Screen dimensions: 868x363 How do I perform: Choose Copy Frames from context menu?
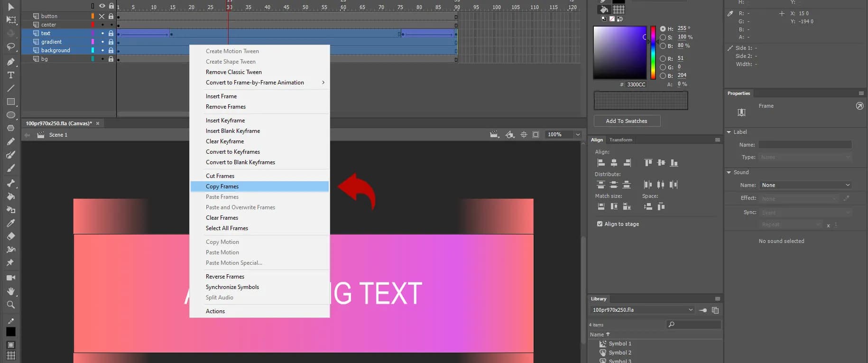pos(259,186)
